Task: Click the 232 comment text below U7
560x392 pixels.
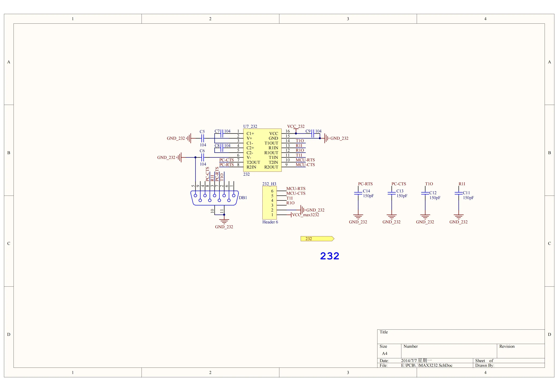Action: 246,174
